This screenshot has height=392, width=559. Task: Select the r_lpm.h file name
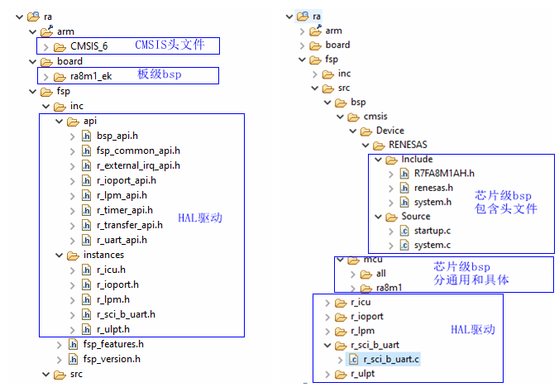[113, 299]
